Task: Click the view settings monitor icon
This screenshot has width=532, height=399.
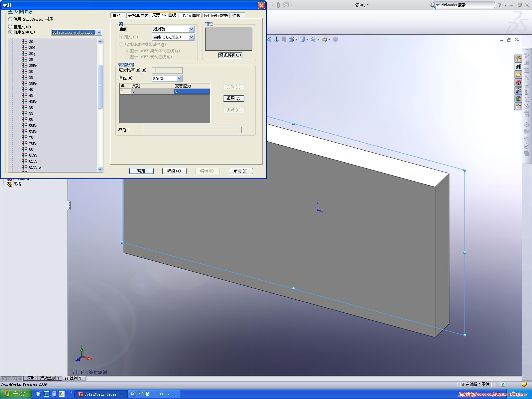Action: [324, 39]
